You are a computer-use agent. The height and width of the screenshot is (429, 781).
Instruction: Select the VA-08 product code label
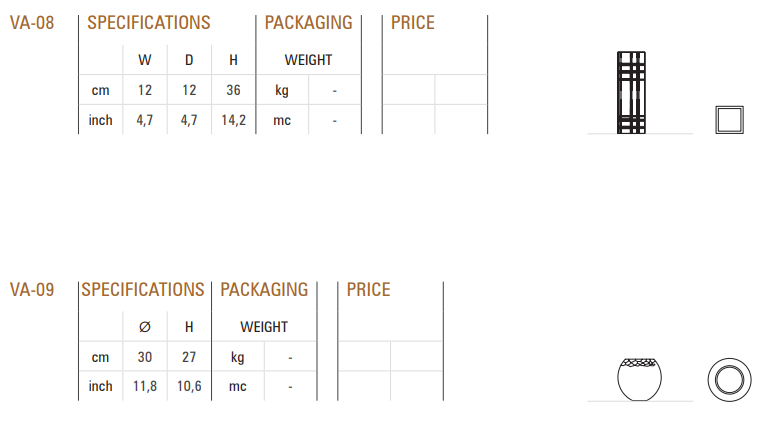pos(32,23)
